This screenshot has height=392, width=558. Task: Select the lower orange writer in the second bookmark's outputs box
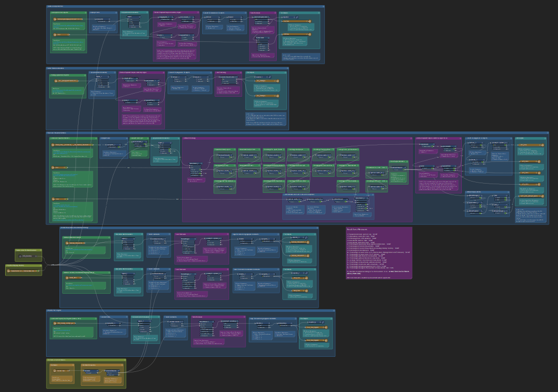pyautogui.click(x=266, y=96)
